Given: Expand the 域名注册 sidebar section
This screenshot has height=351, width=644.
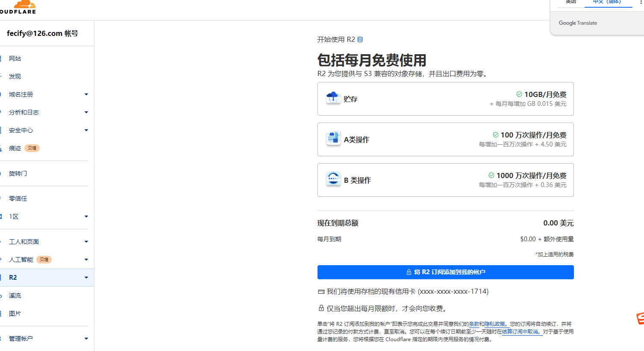Looking at the screenshot, I should 86,94.
